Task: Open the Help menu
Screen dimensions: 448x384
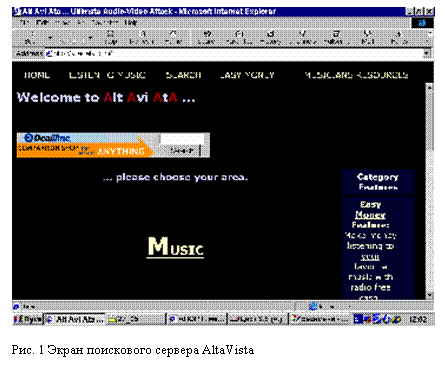Action: pyautogui.click(x=131, y=22)
